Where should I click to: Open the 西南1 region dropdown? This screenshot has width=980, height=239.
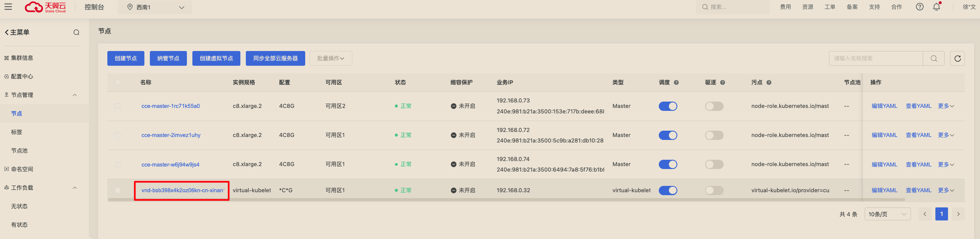click(x=156, y=7)
